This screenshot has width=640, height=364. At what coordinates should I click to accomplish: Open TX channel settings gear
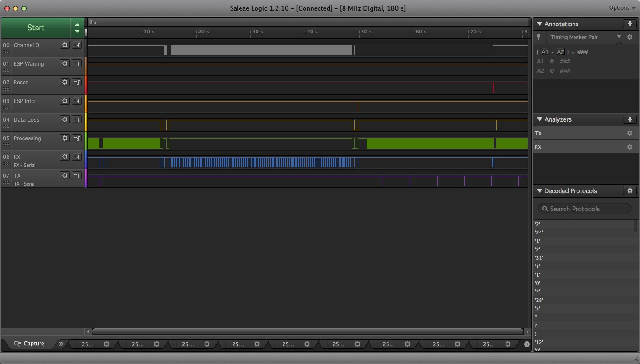(65, 175)
